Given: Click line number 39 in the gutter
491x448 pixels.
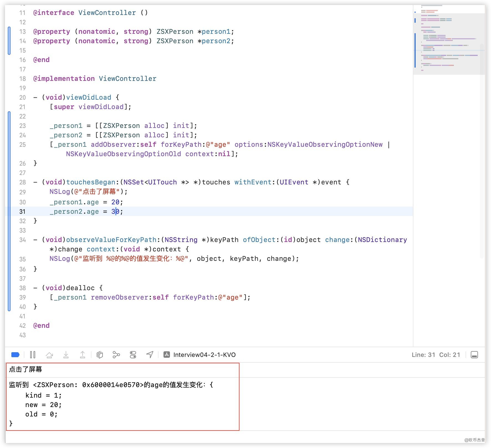Looking at the screenshot, I should point(22,297).
